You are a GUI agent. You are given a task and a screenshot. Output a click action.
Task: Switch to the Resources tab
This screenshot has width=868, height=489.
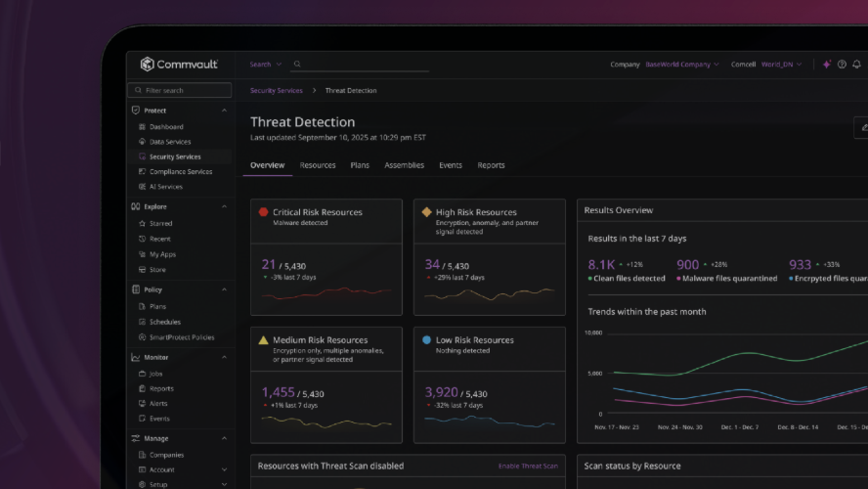[x=318, y=165]
